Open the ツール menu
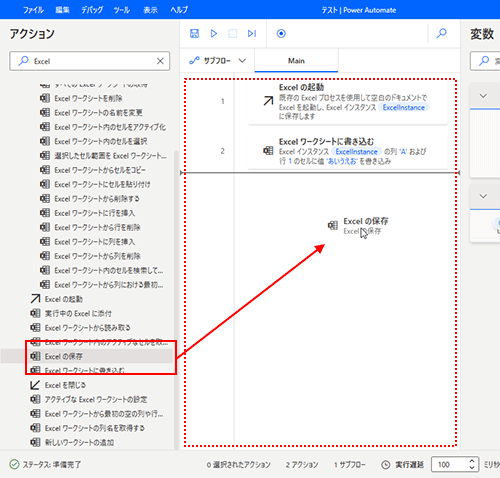 coord(122,10)
